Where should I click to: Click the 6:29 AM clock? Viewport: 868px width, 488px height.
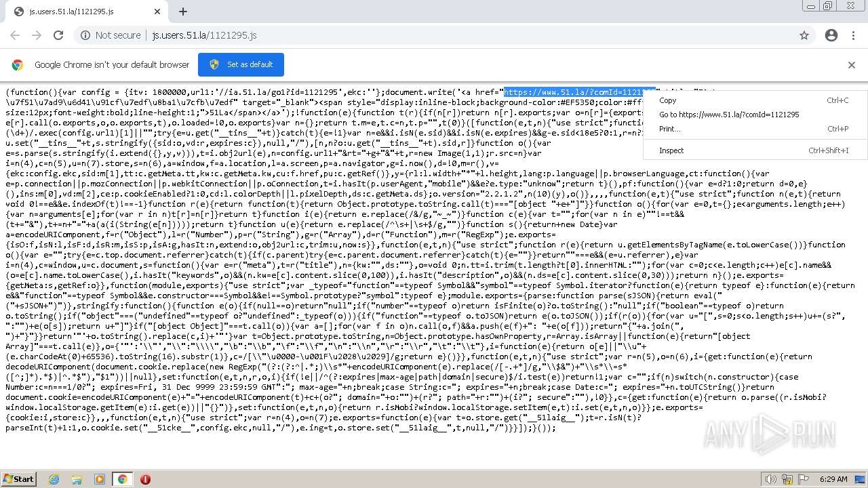point(833,479)
